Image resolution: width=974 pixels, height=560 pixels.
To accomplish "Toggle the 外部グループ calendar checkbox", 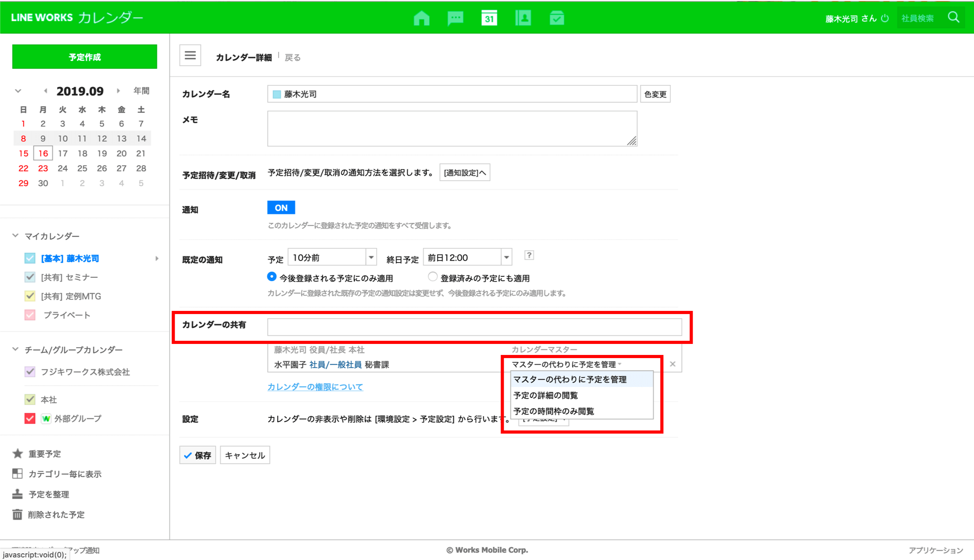I will coord(30,418).
